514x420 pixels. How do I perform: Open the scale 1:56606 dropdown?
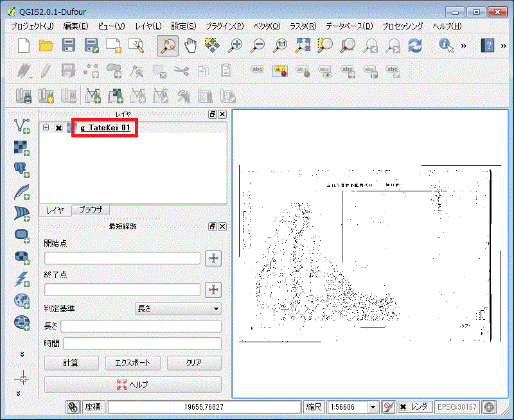(373, 407)
